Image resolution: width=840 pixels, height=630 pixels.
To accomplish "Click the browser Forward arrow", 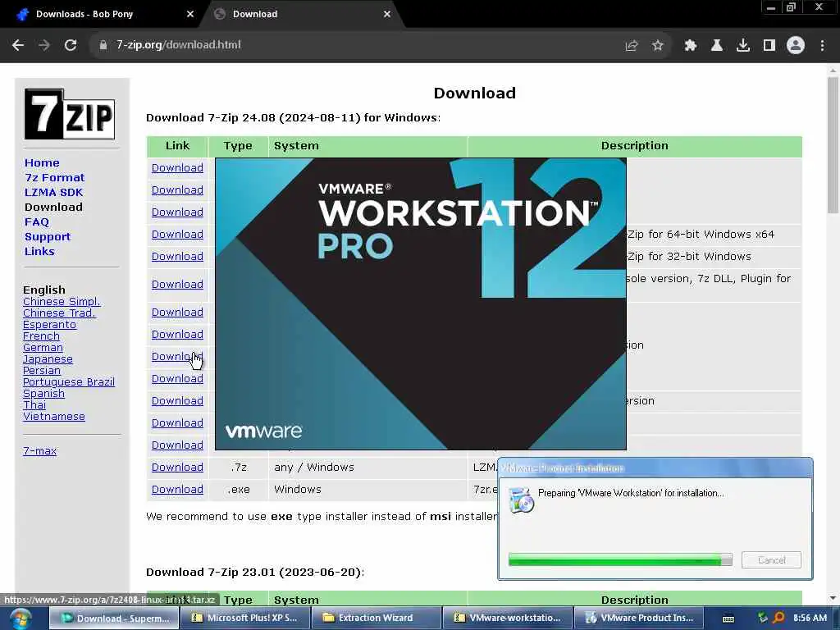I will (x=44, y=45).
